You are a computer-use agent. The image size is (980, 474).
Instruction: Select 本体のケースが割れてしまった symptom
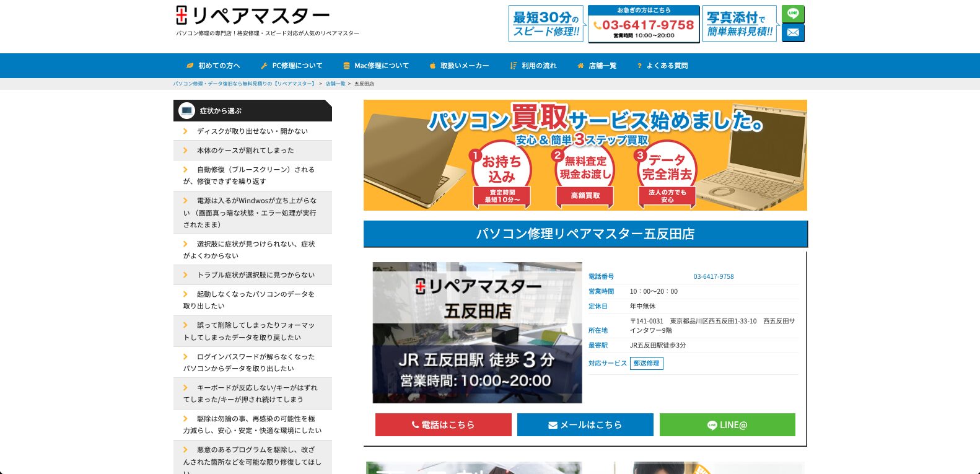click(253, 150)
